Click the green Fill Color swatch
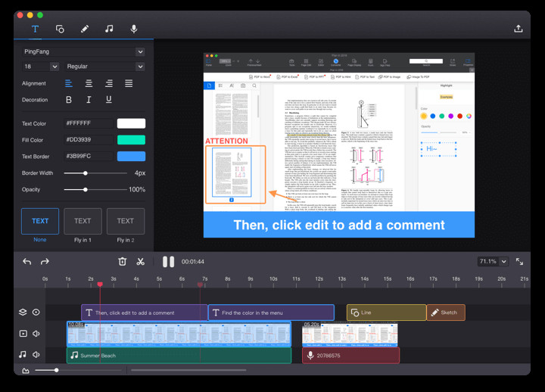 [x=132, y=140]
